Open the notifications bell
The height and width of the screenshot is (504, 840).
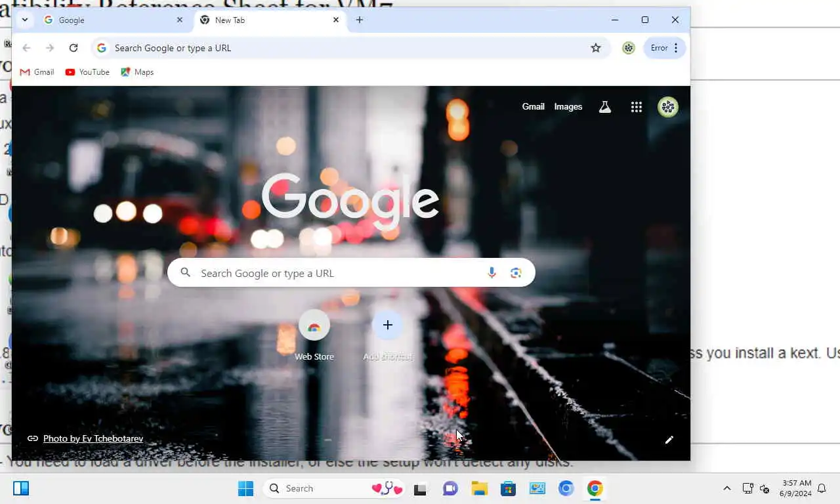coord(821,488)
